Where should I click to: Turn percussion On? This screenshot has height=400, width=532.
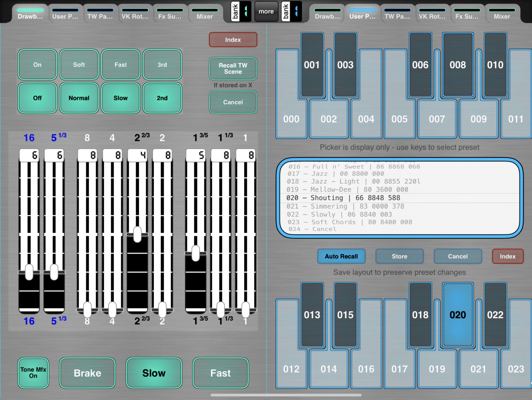(x=37, y=65)
